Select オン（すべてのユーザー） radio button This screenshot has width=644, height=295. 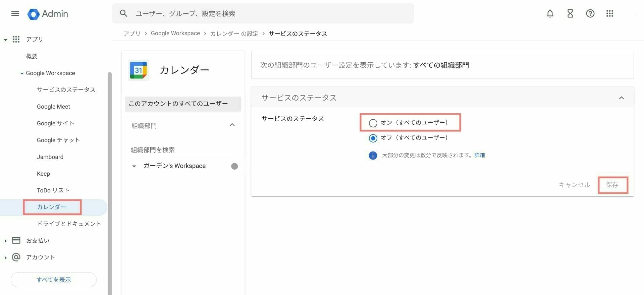(373, 123)
